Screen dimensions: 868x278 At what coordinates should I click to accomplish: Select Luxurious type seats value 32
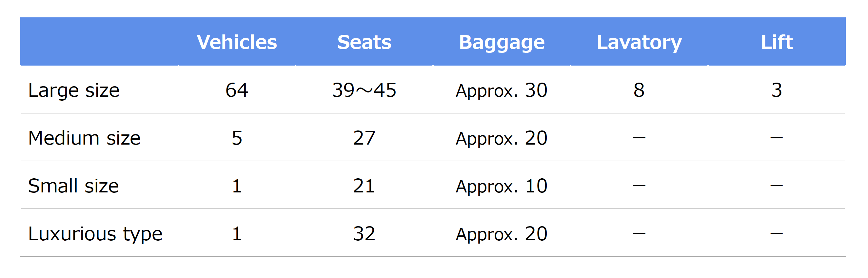pyautogui.click(x=364, y=234)
